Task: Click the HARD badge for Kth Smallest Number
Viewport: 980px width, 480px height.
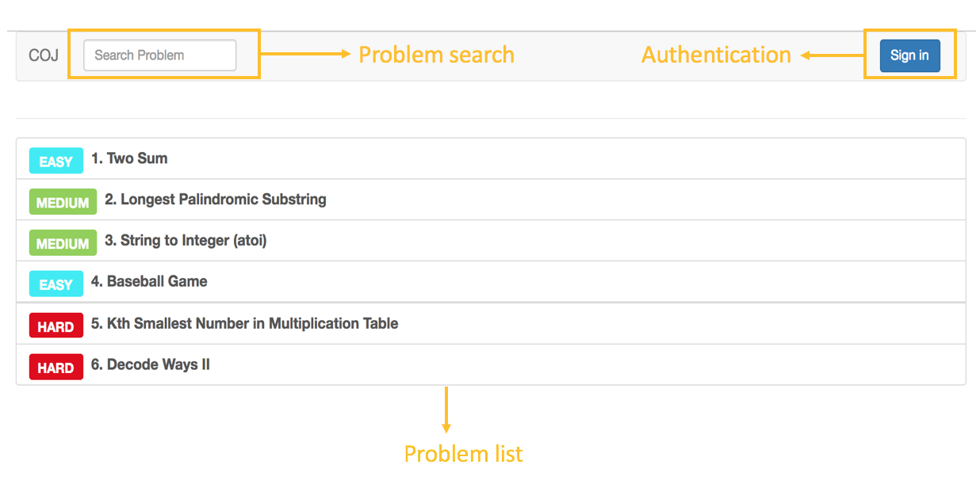Action: pyautogui.click(x=56, y=325)
